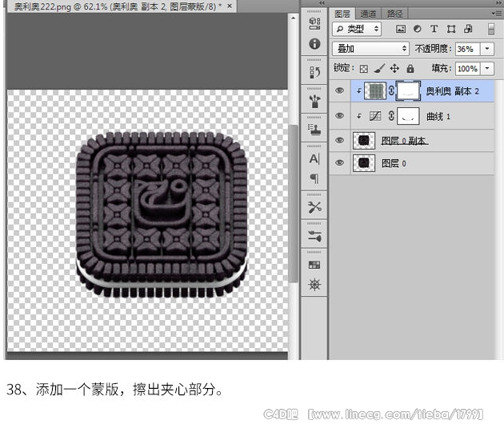Select the 奥利奥 副本 2 layer name
Viewport: 504px width, 428px height.
(x=452, y=91)
